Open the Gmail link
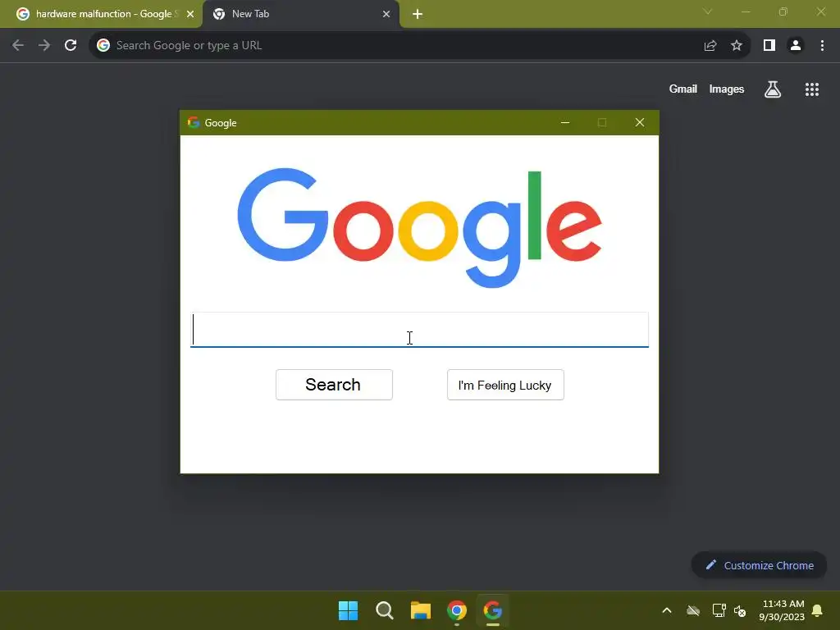 pyautogui.click(x=683, y=89)
